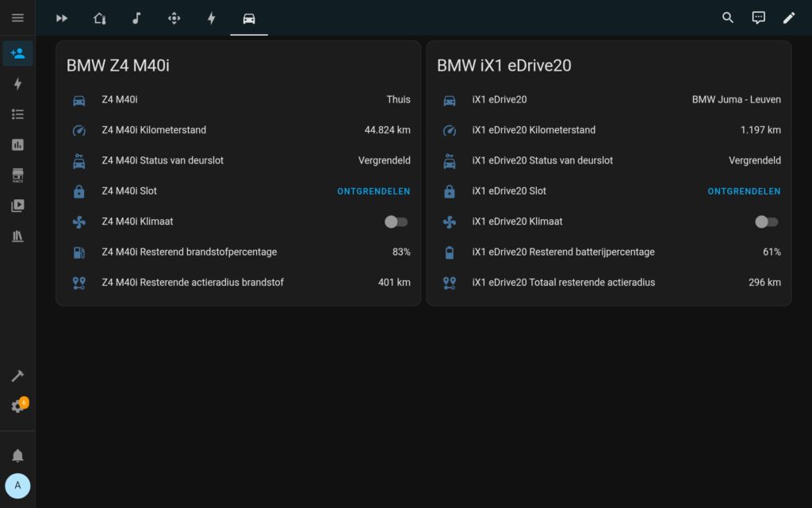Select the home temperature tab

click(99, 18)
